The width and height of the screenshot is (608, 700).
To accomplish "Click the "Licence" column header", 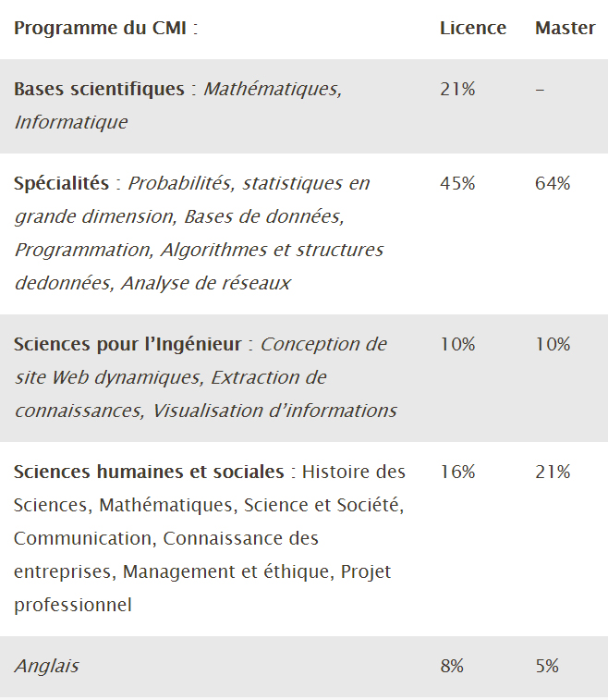I will 472,28.
